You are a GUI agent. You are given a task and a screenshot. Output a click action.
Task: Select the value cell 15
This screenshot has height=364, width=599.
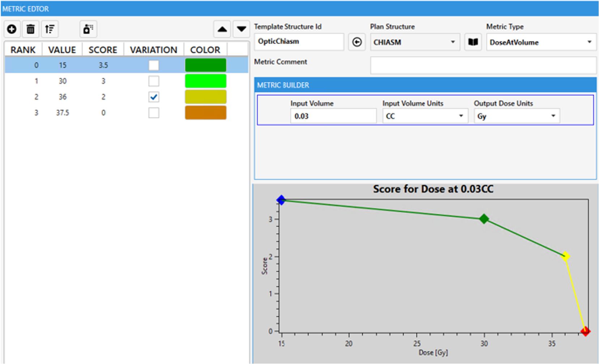pos(63,65)
